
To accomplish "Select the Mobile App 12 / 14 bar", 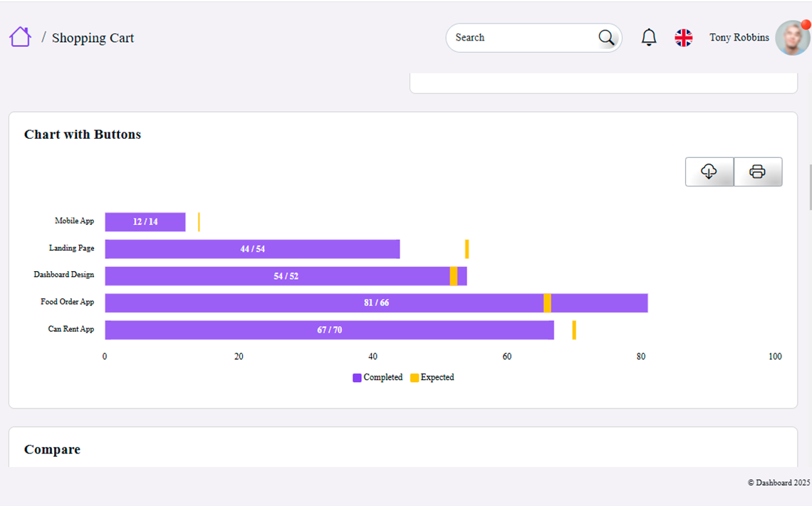I will (145, 222).
